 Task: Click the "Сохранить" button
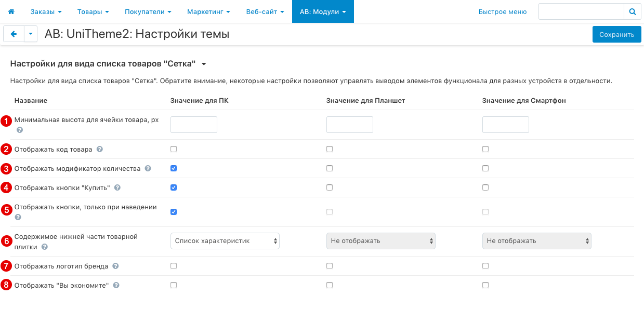click(616, 34)
